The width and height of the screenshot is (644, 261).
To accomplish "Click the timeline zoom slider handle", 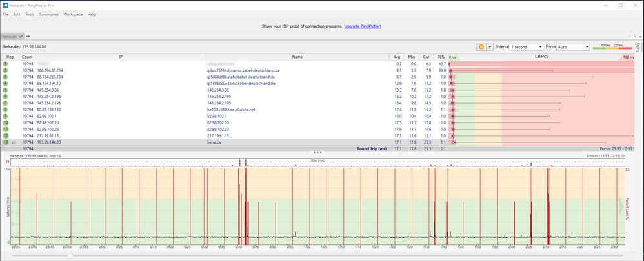I will pos(69,256).
